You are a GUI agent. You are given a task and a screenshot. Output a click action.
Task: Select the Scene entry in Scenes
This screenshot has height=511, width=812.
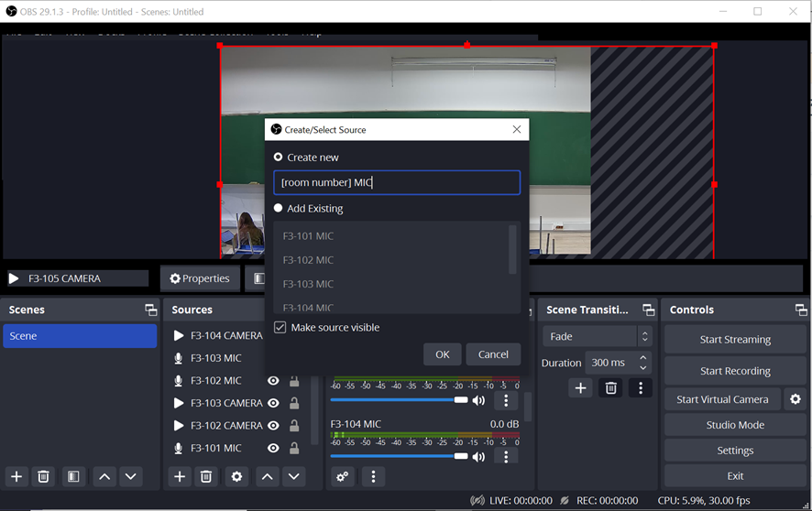coord(80,336)
